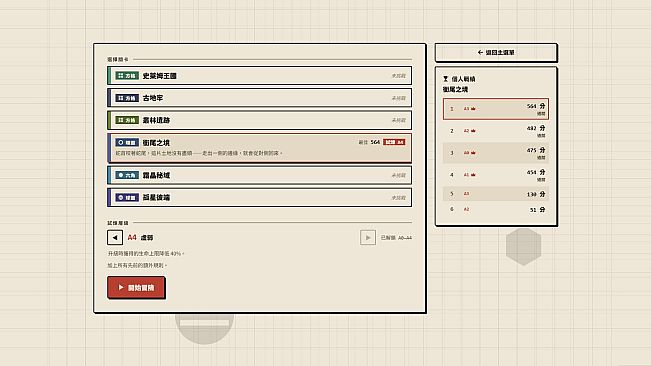Select the 霜晶秘域 level name

[156, 175]
